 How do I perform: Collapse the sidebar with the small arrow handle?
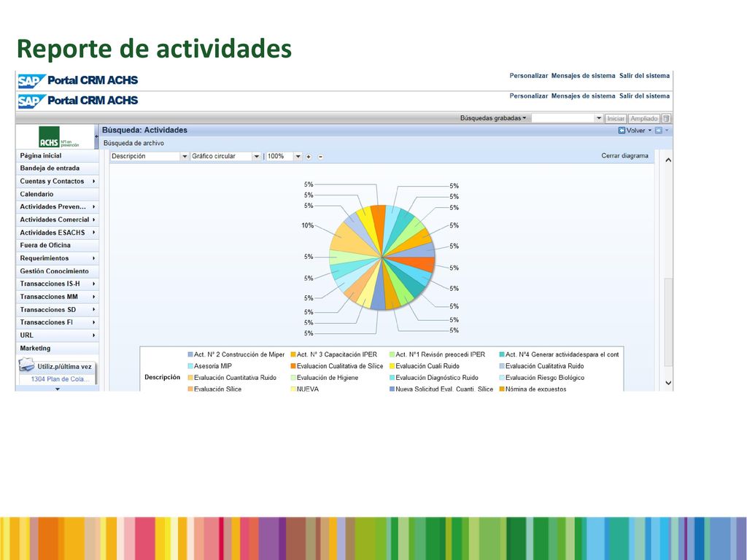[x=97, y=136]
